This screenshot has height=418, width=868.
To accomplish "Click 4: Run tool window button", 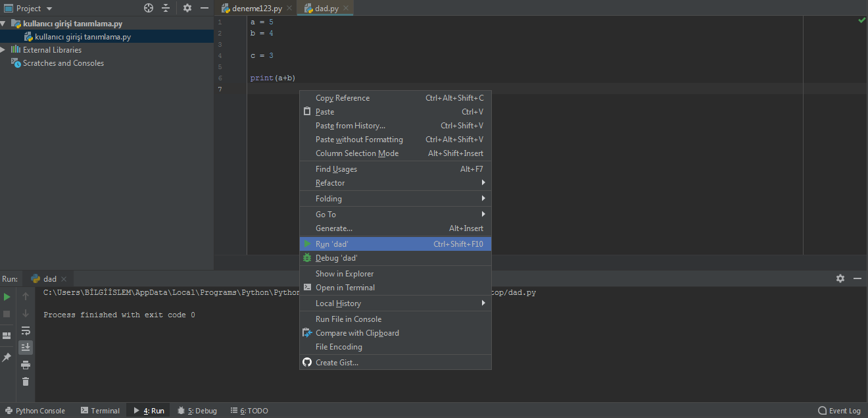I will pyautogui.click(x=149, y=411).
